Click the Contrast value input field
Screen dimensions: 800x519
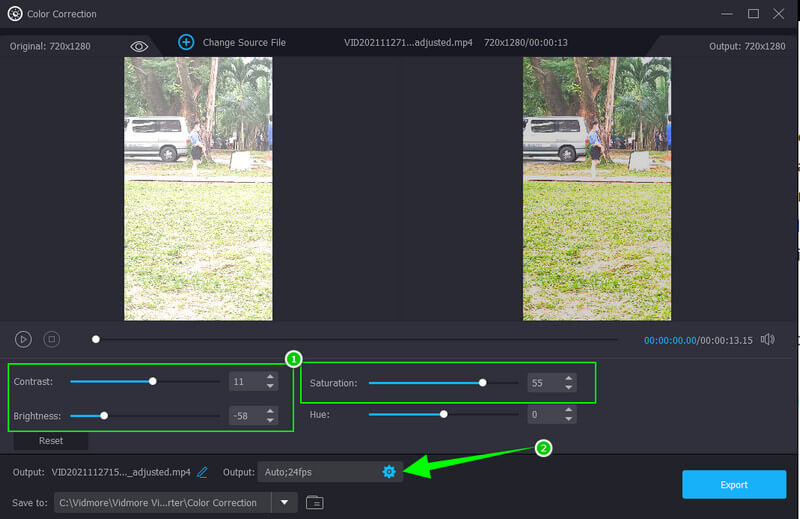pos(243,382)
